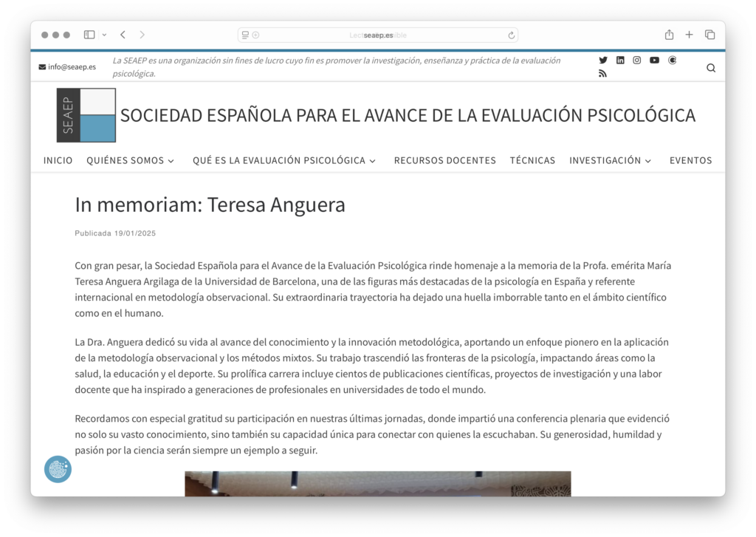The image size is (756, 537).
Task: Open the YouTube channel icon
Action: coord(654,61)
